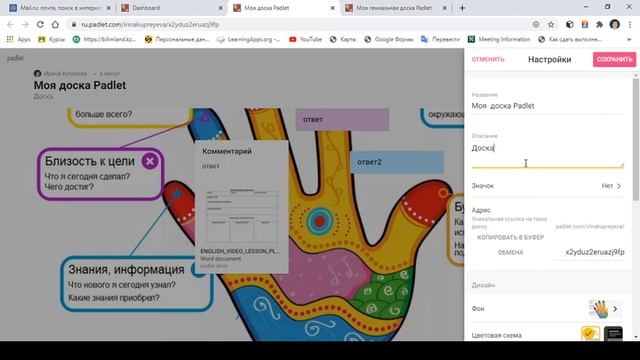Click the settings panel scrollbar

636,139
